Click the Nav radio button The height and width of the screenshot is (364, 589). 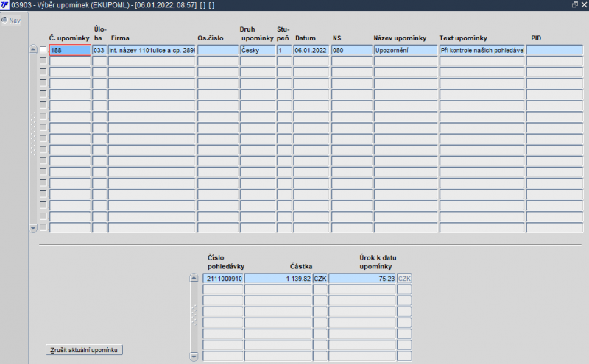point(4,20)
